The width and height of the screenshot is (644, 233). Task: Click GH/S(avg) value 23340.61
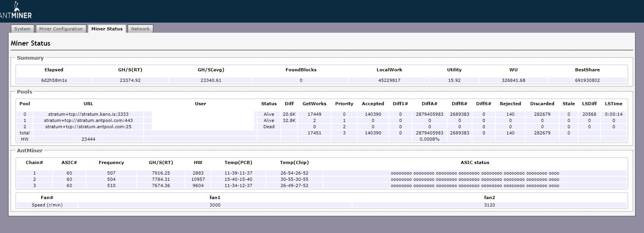pyautogui.click(x=211, y=80)
